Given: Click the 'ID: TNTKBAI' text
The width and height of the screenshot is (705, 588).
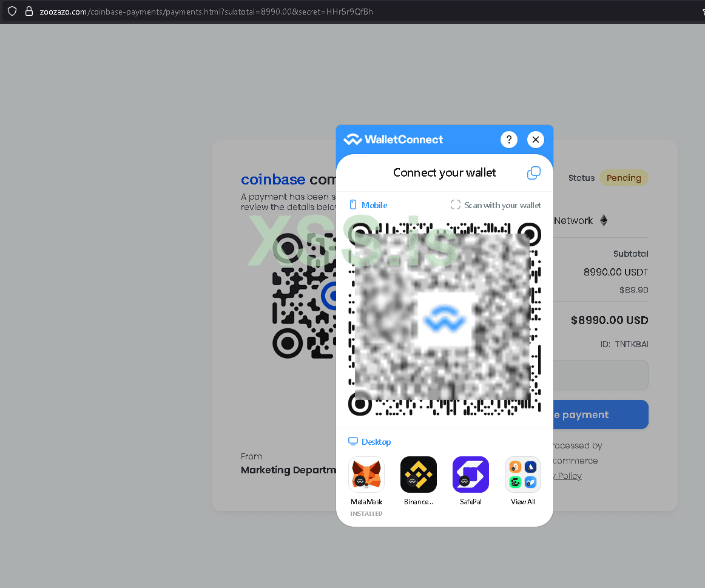Looking at the screenshot, I should pos(624,344).
